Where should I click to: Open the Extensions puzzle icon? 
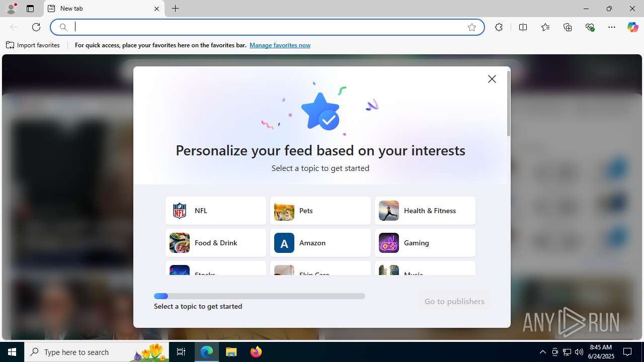point(499,27)
